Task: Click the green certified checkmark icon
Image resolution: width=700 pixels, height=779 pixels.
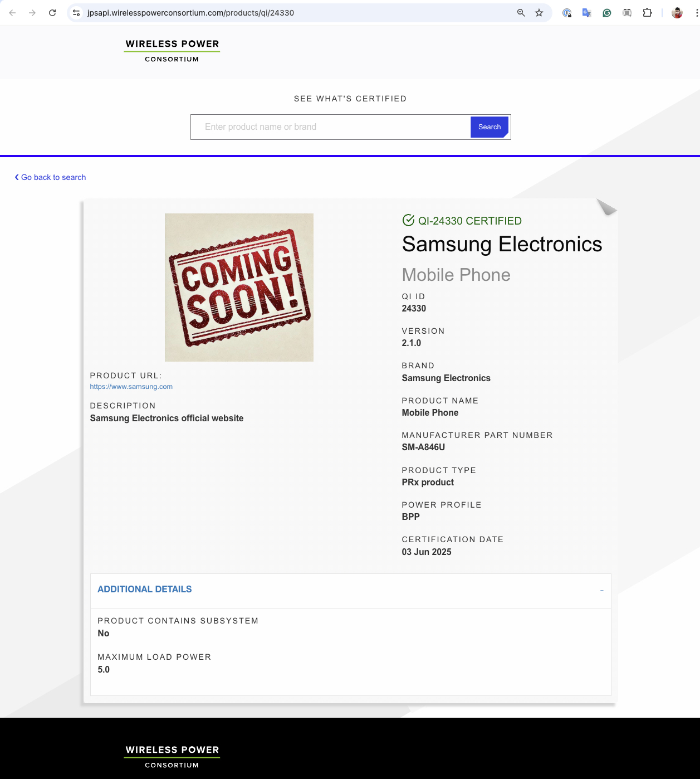Action: [408, 221]
